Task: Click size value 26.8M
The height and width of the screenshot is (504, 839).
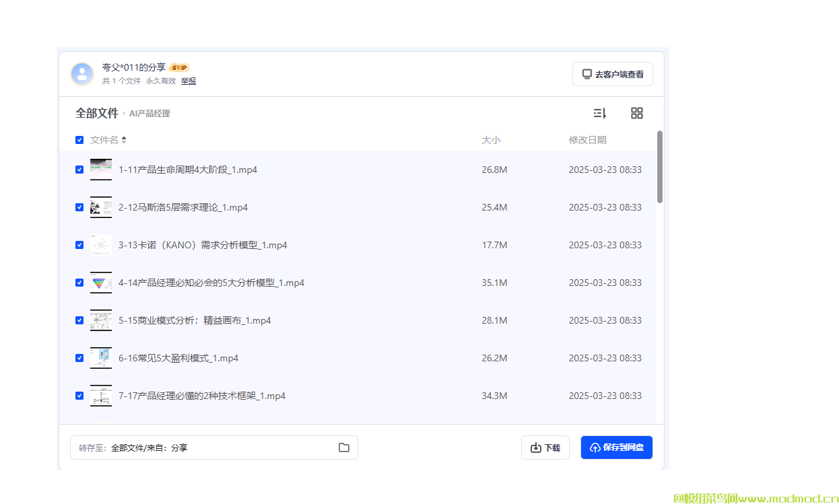Action: tap(494, 170)
